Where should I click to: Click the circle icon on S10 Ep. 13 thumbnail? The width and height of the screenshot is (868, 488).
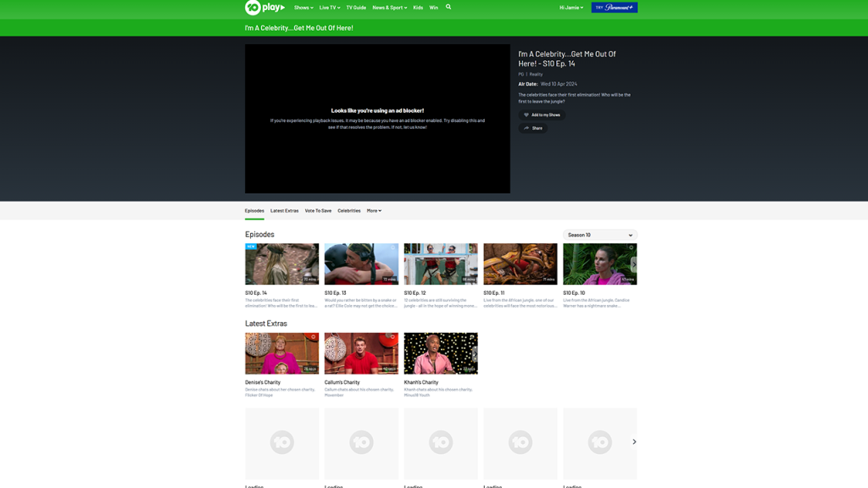pos(393,247)
